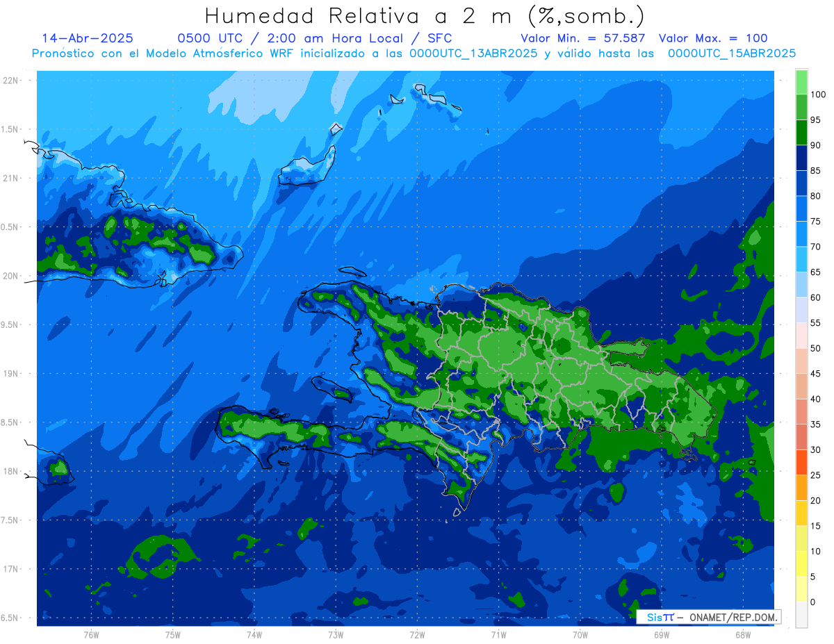
Task: Click the '21N' latitude label
Action: click(x=11, y=178)
